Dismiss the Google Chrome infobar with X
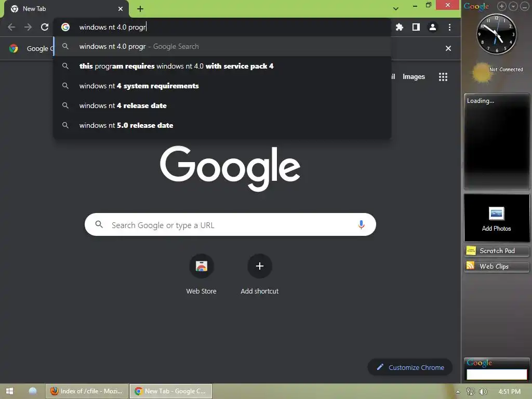532x399 pixels. 448,48
